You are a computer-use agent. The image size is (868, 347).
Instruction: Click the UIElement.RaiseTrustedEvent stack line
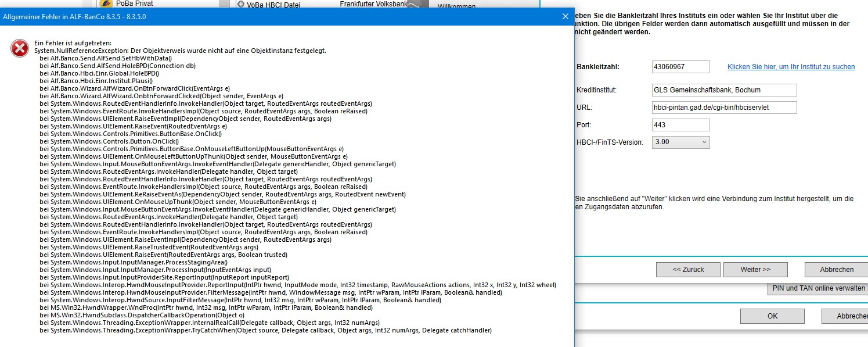pyautogui.click(x=149, y=248)
